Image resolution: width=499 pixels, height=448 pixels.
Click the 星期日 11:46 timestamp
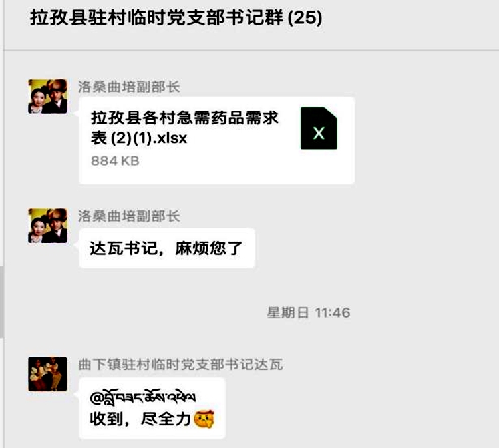click(308, 313)
